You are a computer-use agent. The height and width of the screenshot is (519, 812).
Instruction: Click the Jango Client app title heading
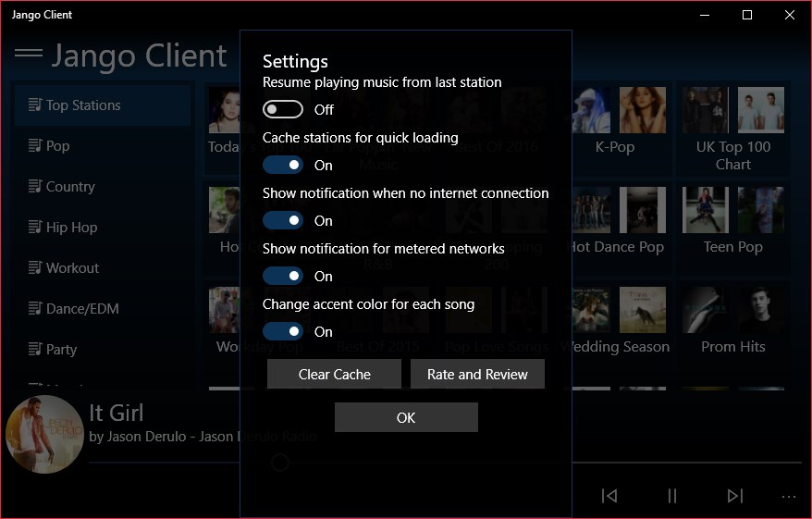pyautogui.click(x=139, y=56)
